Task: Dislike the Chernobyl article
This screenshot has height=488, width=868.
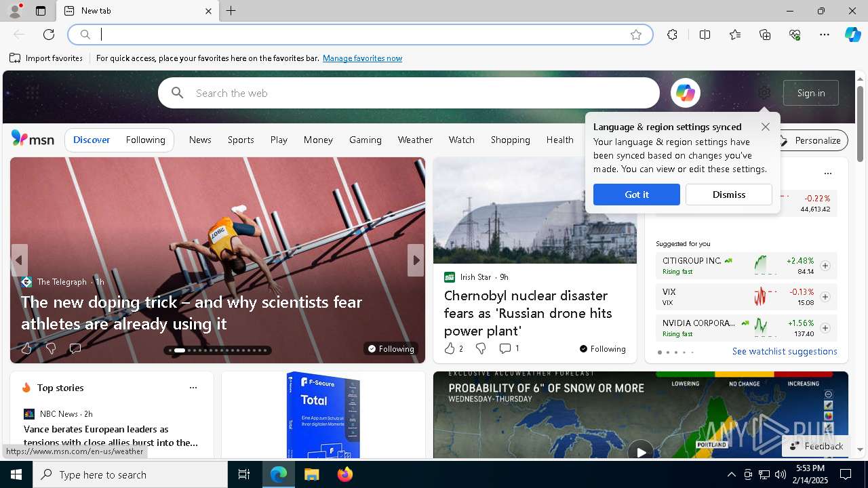Action: pyautogui.click(x=480, y=348)
